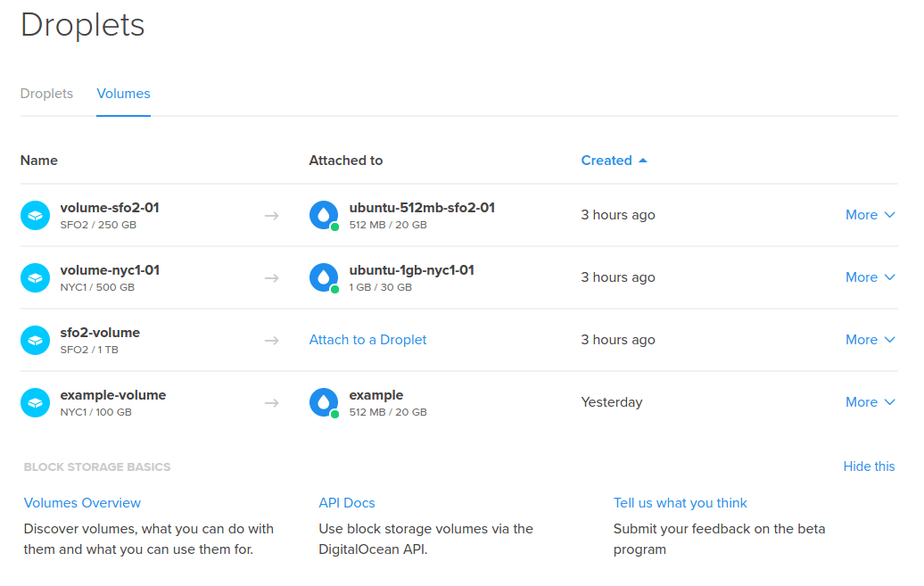Click the Attached to column header
This screenshot has height=586, width=924.
click(346, 161)
